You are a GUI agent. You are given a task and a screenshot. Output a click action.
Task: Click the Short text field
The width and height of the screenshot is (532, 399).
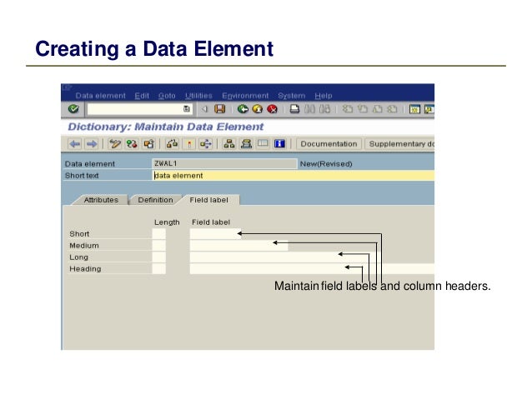[294, 175]
